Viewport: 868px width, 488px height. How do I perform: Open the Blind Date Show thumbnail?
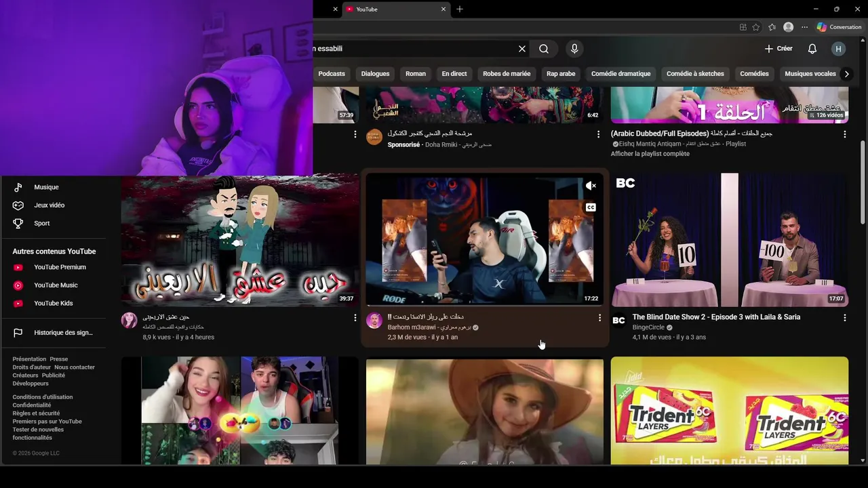(729, 240)
